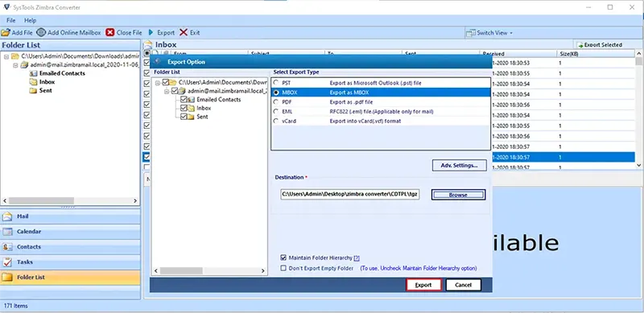Click the Cancel button in dialog
This screenshot has height=313, width=644.
pos(464,285)
